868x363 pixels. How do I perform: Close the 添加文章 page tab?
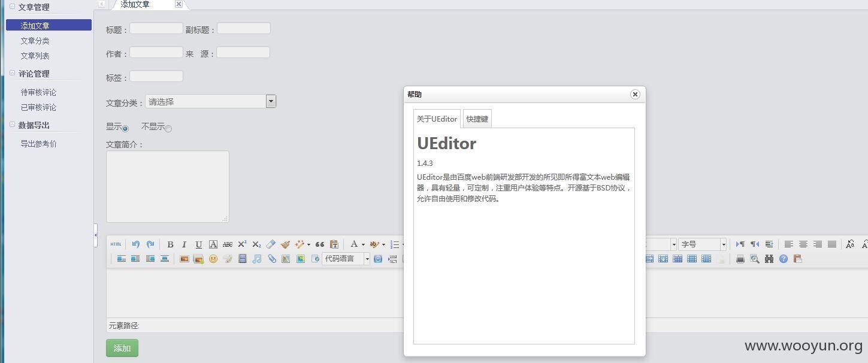point(179,4)
